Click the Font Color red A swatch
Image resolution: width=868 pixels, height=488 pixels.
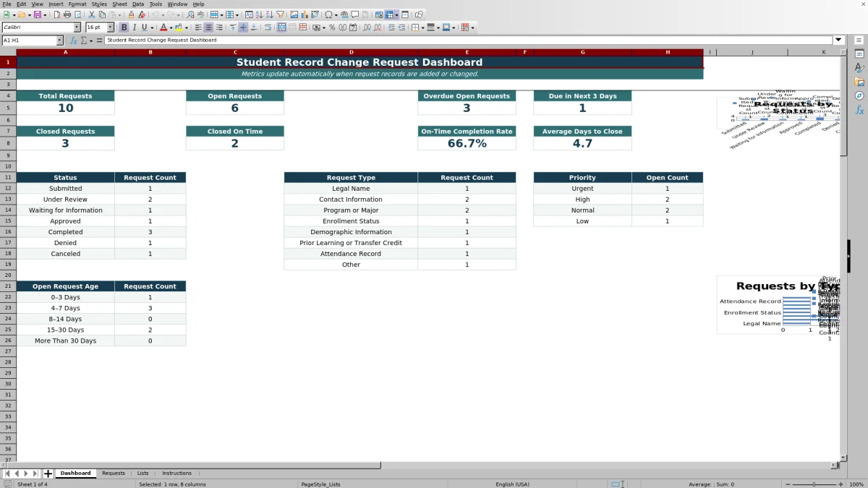(163, 27)
